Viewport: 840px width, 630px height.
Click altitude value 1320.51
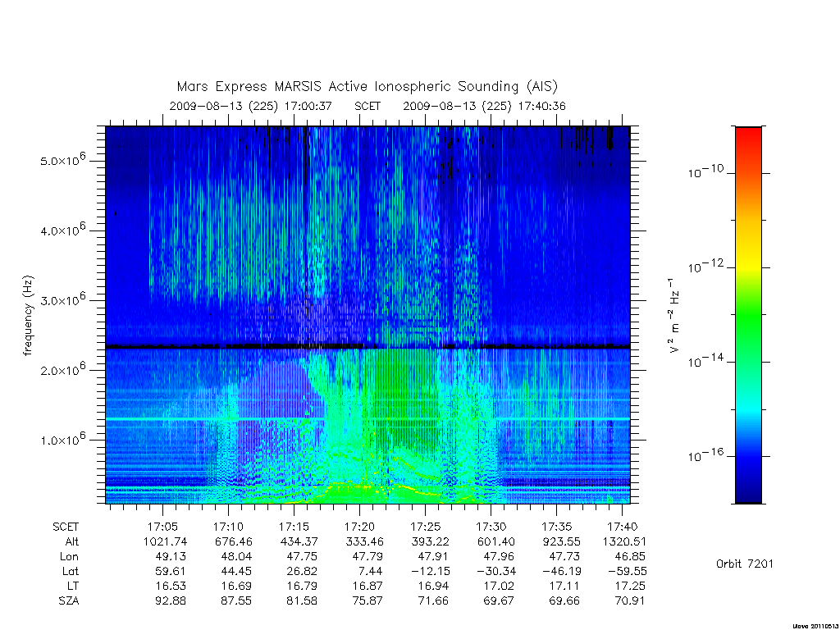point(624,541)
